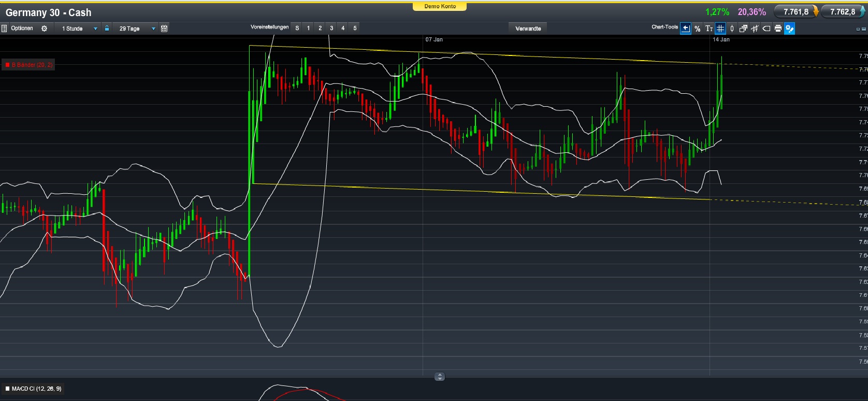Select preset S in Voreinstellungen
Viewport: 868px width, 401px height.
coord(297,28)
